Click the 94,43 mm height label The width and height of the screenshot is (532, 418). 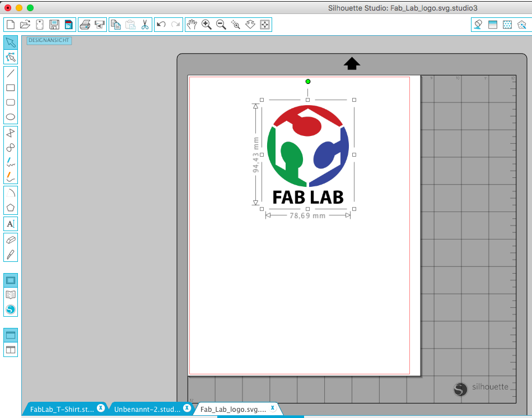(256, 154)
